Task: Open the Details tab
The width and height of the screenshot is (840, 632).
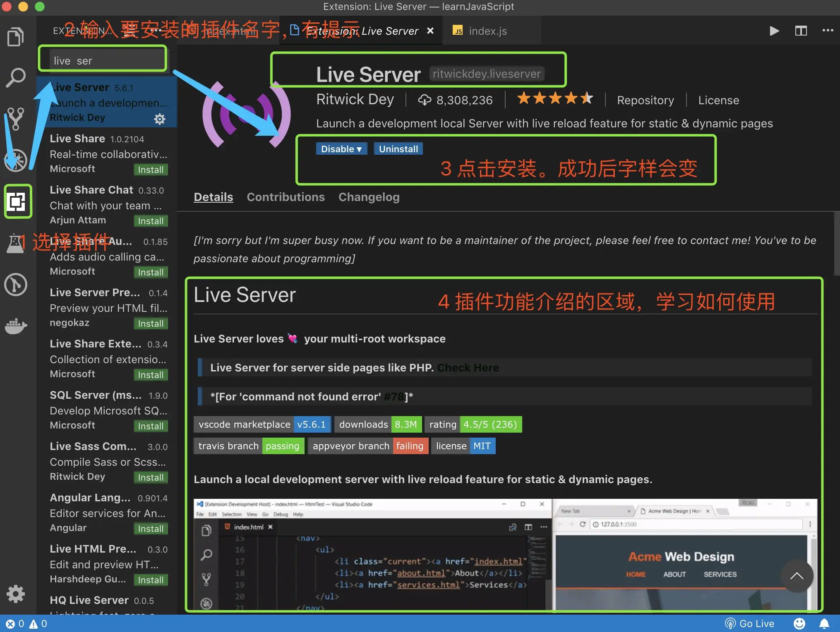Action: tap(214, 197)
